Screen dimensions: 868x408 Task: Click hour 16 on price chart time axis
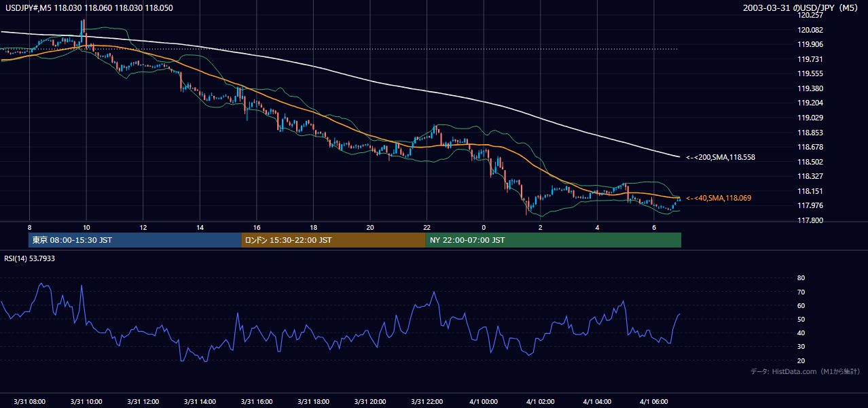tap(256, 227)
